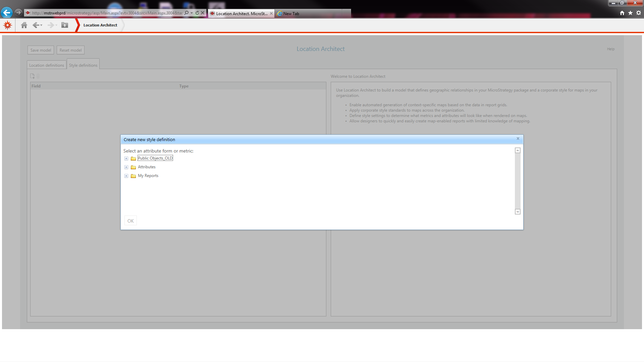Image resolution: width=644 pixels, height=362 pixels.
Task: Click the dialog scrollbar up arrow
Action: tap(518, 150)
